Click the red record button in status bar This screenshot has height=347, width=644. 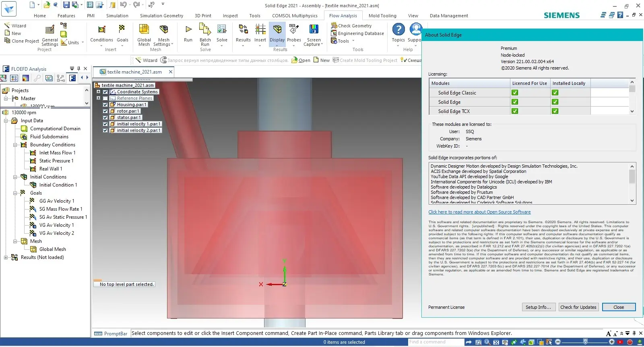click(x=630, y=342)
